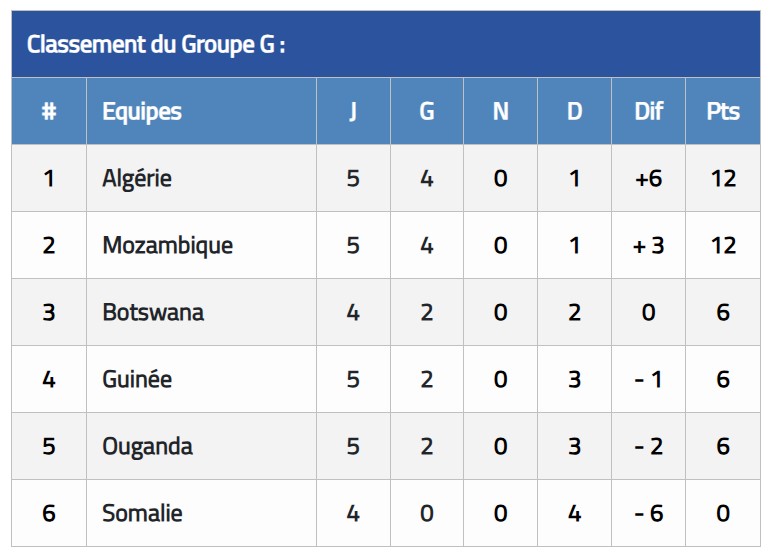Click Mozambique's + 3 goal difference
This screenshot has width=771, height=556.
[649, 245]
